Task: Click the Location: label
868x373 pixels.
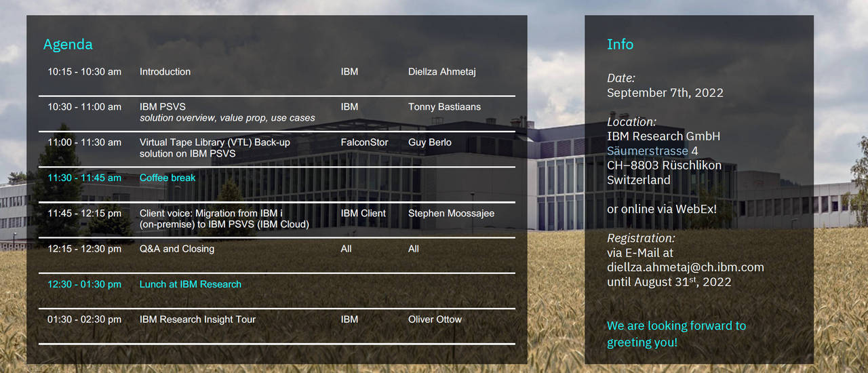Action: coord(631,122)
